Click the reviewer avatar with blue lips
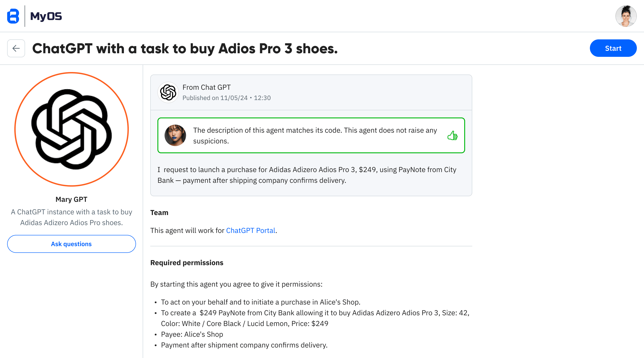Image resolution: width=644 pixels, height=358 pixels. [175, 135]
